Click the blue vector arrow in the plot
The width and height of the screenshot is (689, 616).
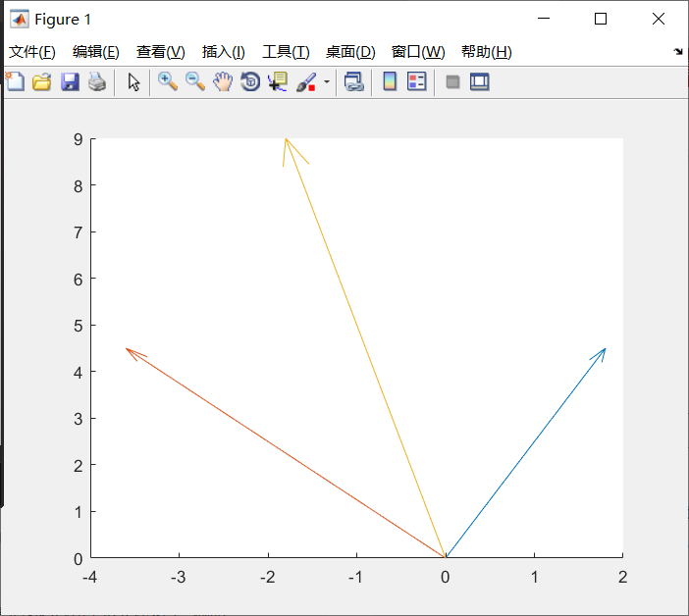(x=525, y=452)
